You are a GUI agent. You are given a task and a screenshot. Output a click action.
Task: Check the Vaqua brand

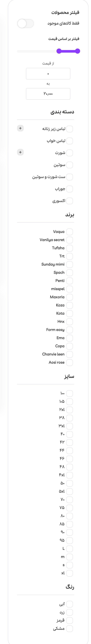[x=70, y=232]
